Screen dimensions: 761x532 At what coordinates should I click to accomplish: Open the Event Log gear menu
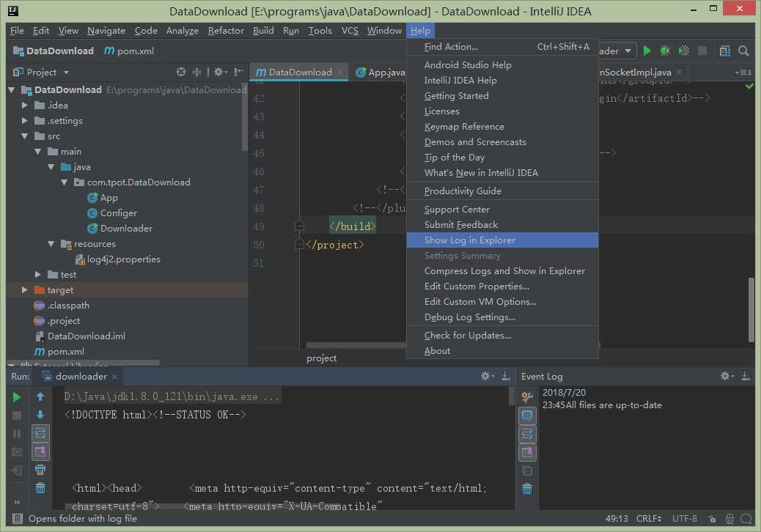pyautogui.click(x=726, y=377)
